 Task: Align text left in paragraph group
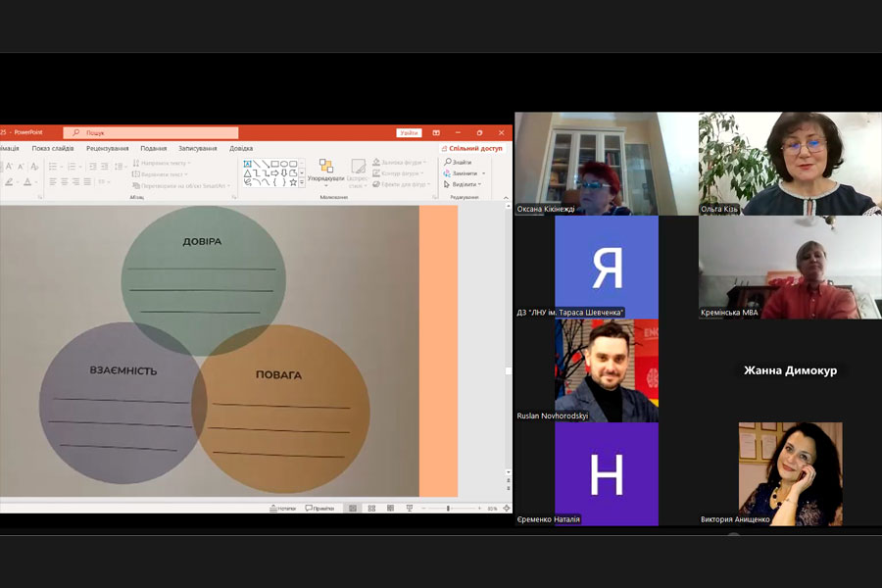53,181
